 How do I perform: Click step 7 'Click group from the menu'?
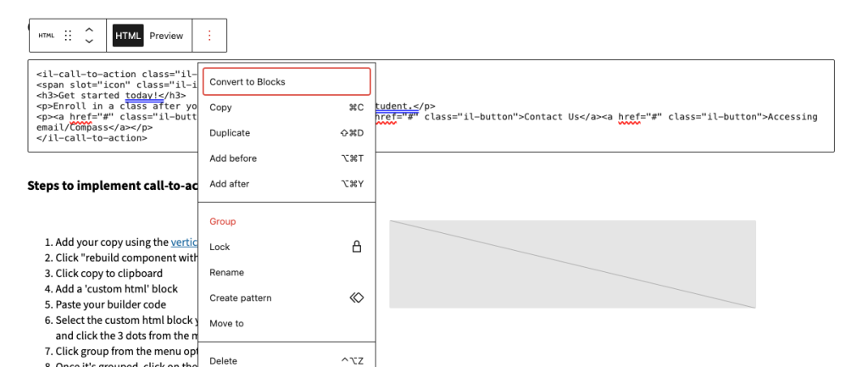pos(126,351)
